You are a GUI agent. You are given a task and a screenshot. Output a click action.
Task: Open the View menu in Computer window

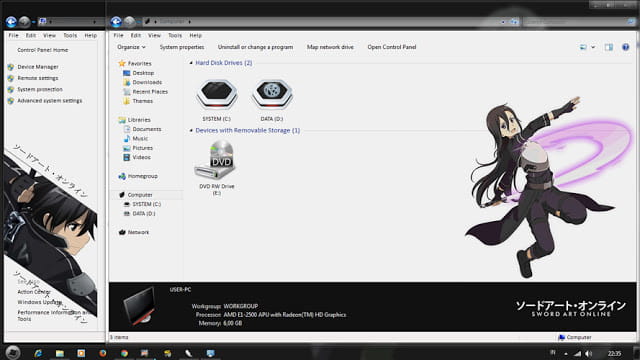[x=154, y=36]
